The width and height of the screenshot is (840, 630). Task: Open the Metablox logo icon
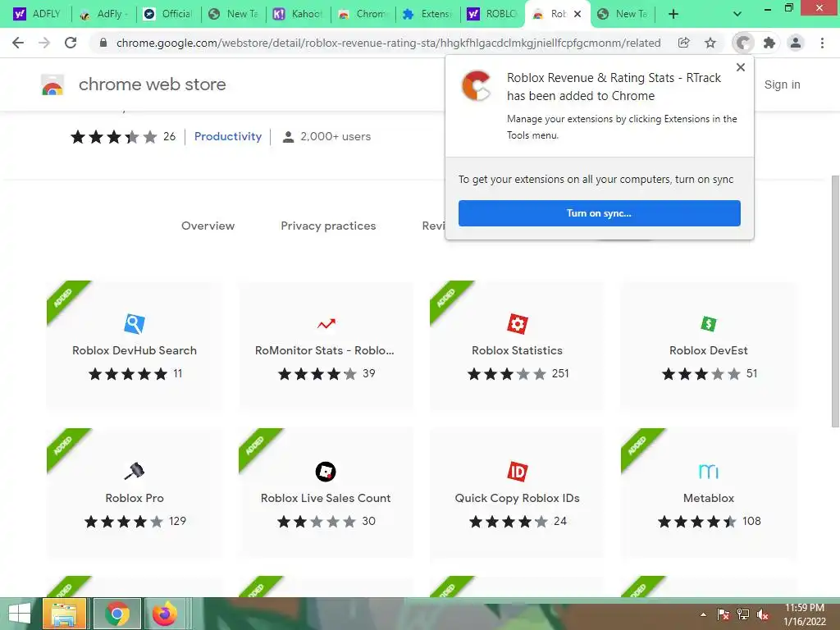pos(708,472)
